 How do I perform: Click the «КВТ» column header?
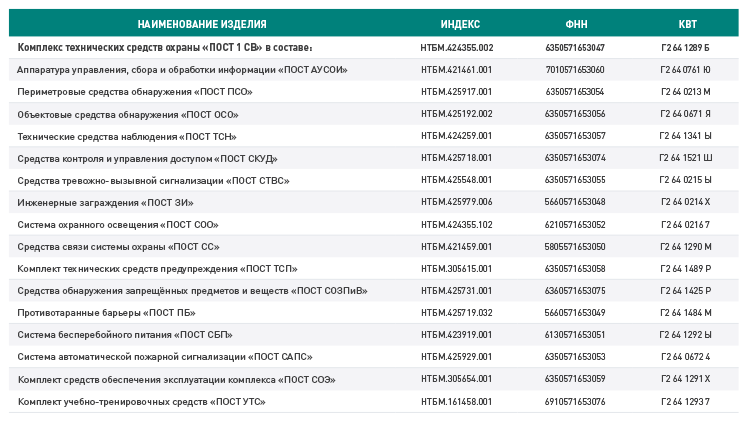tap(687, 24)
